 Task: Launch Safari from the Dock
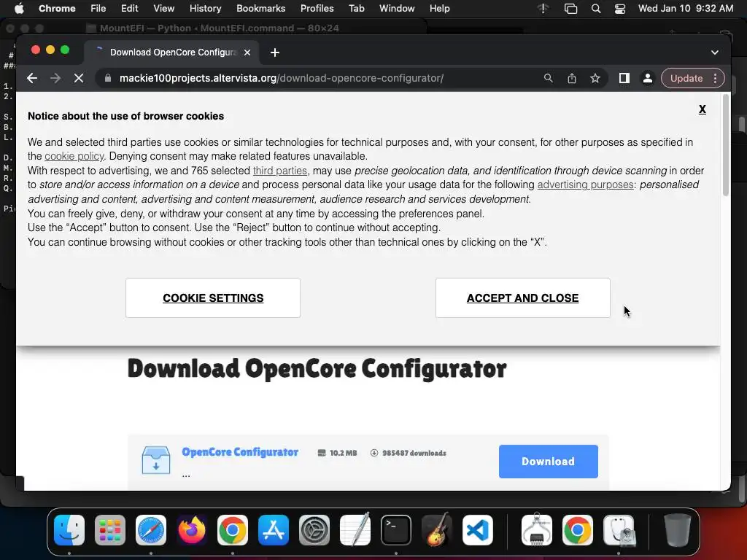point(151,529)
